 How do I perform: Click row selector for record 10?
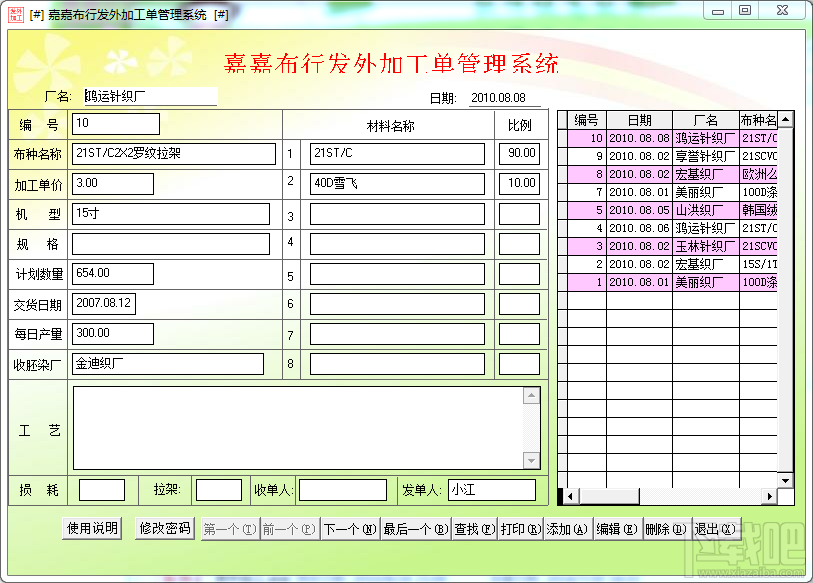pyautogui.click(x=563, y=138)
